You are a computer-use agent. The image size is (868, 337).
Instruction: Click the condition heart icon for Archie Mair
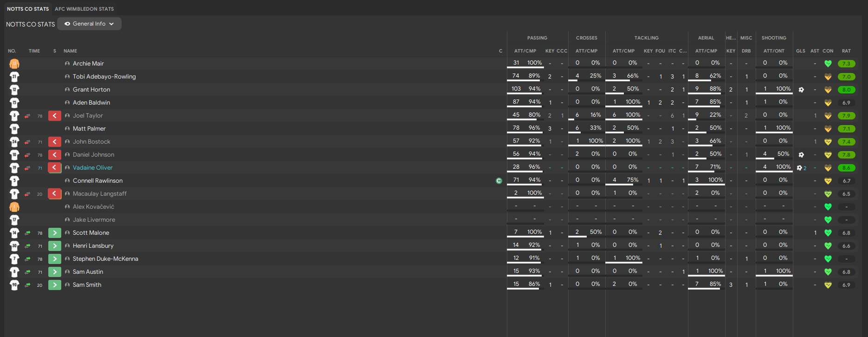click(828, 64)
